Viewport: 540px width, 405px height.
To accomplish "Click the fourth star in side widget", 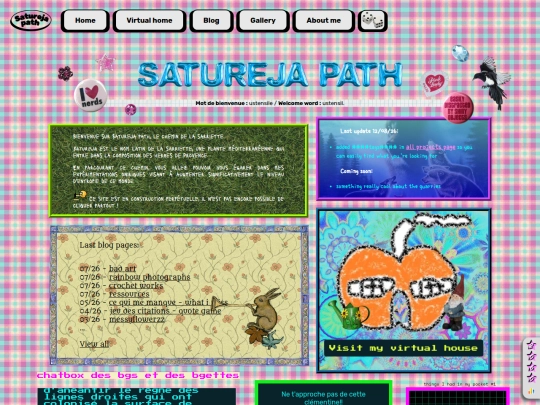I will (x=531, y=377).
